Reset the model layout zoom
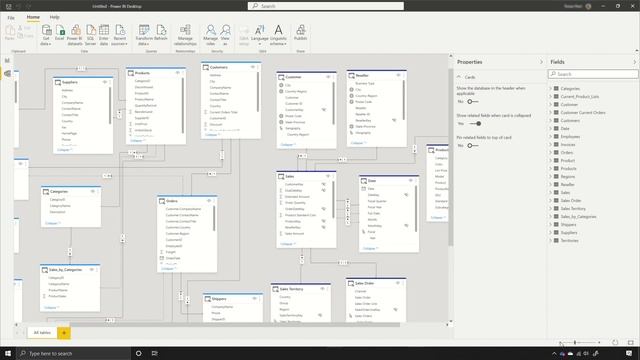Viewport: 640px width, 360px height. tap(615, 342)
